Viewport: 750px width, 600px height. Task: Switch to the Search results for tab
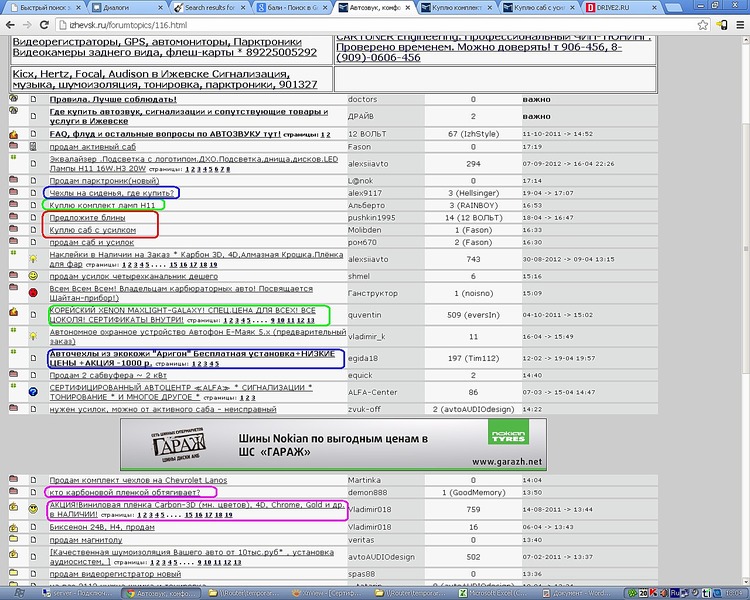[209, 8]
